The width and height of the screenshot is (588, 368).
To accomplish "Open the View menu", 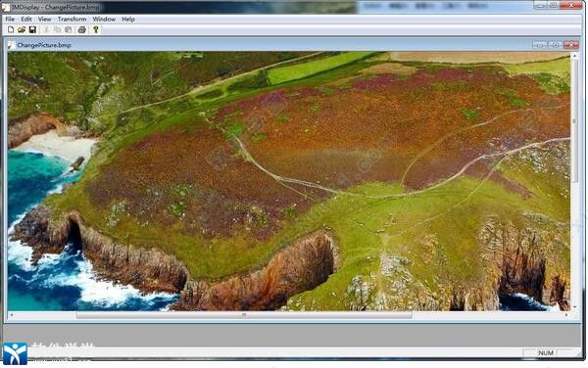I will (44, 19).
